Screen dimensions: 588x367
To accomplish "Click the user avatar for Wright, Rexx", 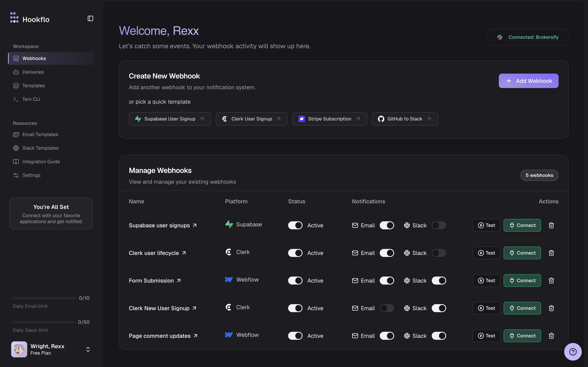I will tap(19, 349).
